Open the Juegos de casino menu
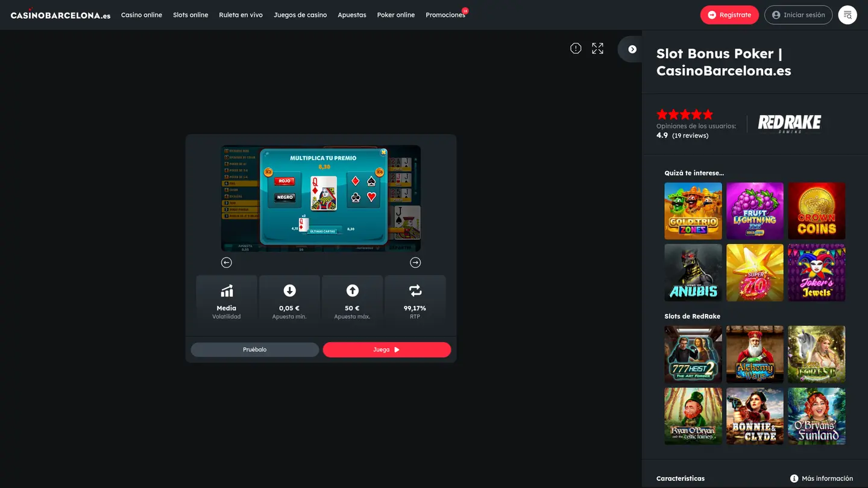This screenshot has height=488, width=868. point(300,15)
